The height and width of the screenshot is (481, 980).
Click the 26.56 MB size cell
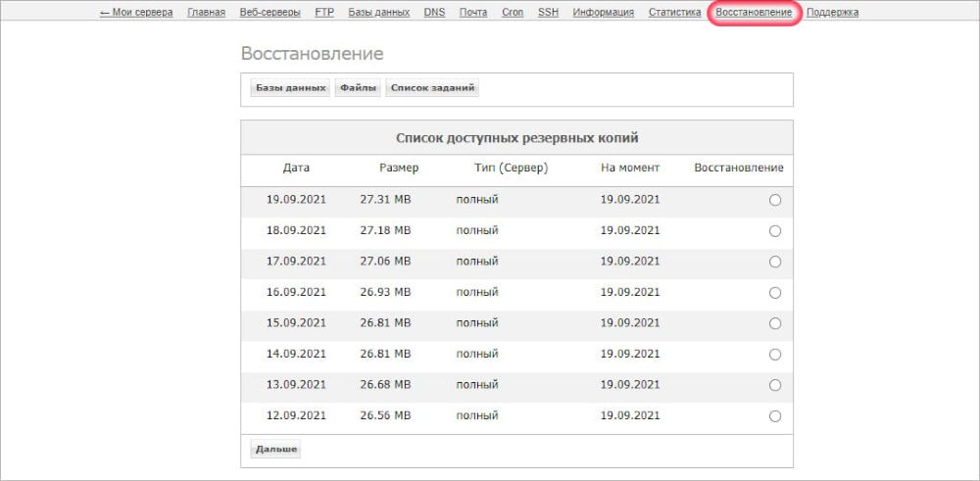click(x=385, y=415)
